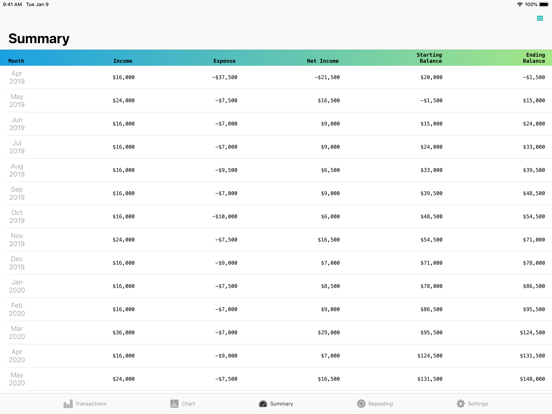Click the $36,000 income in Mar 2020
This screenshot has height=414, width=552.
[x=124, y=333]
